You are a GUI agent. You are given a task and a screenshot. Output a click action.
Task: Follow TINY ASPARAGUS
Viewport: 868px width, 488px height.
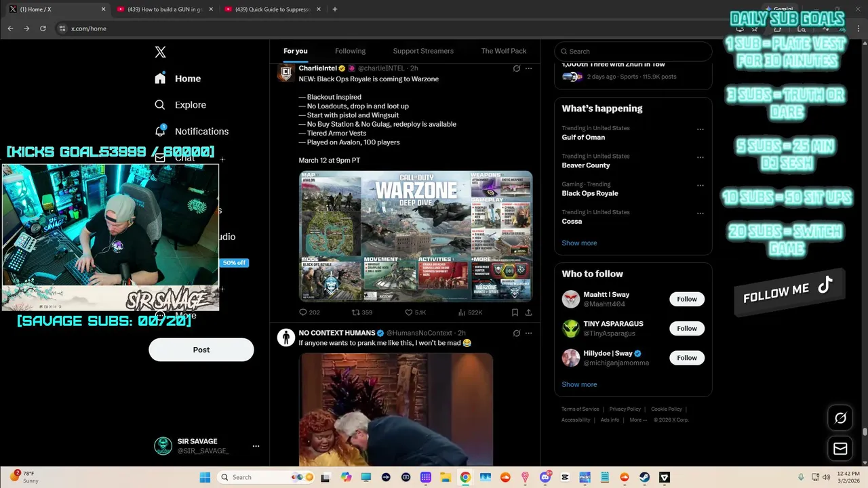[x=687, y=328]
